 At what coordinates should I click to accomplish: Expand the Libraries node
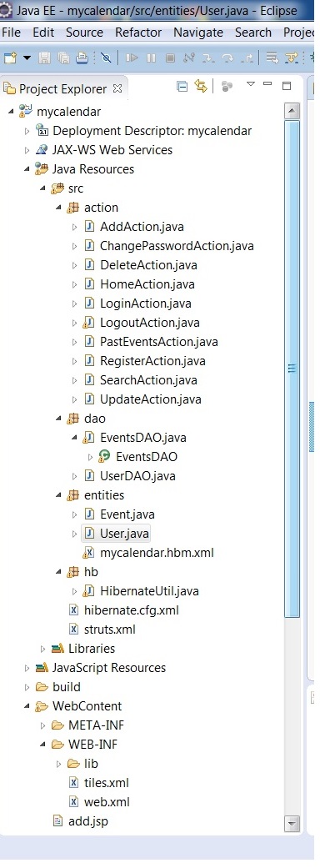(x=43, y=648)
